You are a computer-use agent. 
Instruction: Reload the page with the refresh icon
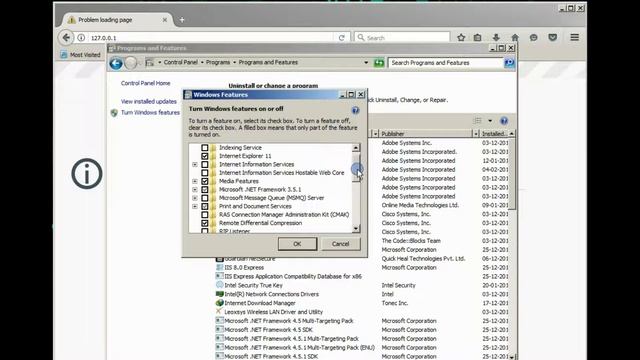(x=342, y=38)
